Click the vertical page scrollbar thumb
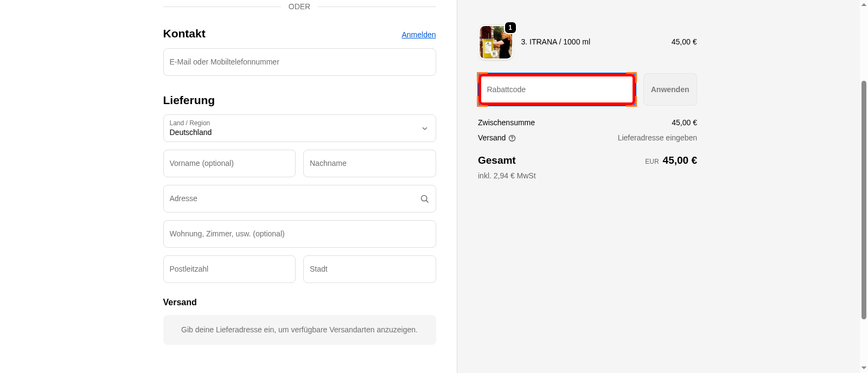 coord(864,201)
